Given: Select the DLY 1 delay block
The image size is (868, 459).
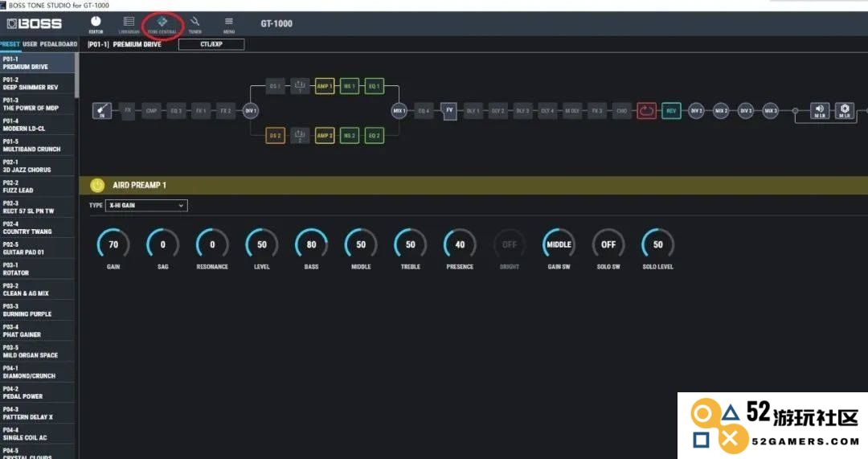Looking at the screenshot, I should pyautogui.click(x=473, y=111).
